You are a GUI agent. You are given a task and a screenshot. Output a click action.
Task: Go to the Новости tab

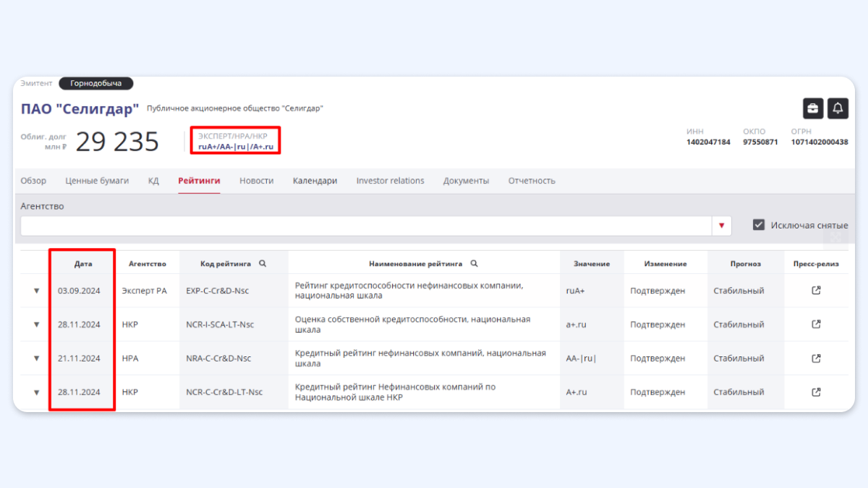pyautogui.click(x=257, y=181)
